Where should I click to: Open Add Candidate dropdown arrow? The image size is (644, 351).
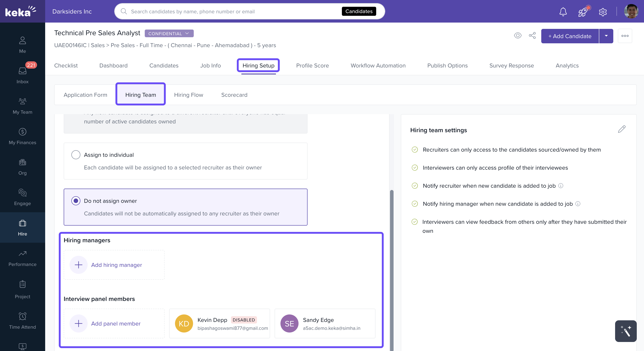click(x=606, y=36)
